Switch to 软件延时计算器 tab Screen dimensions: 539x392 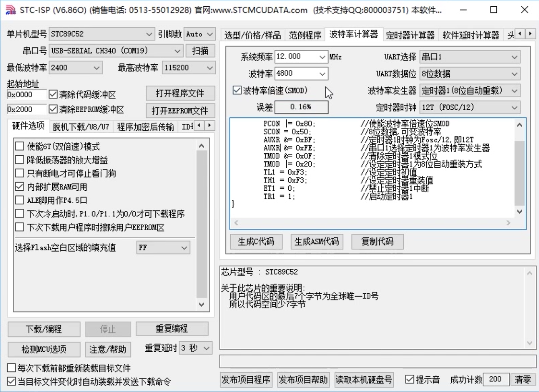[x=470, y=35]
